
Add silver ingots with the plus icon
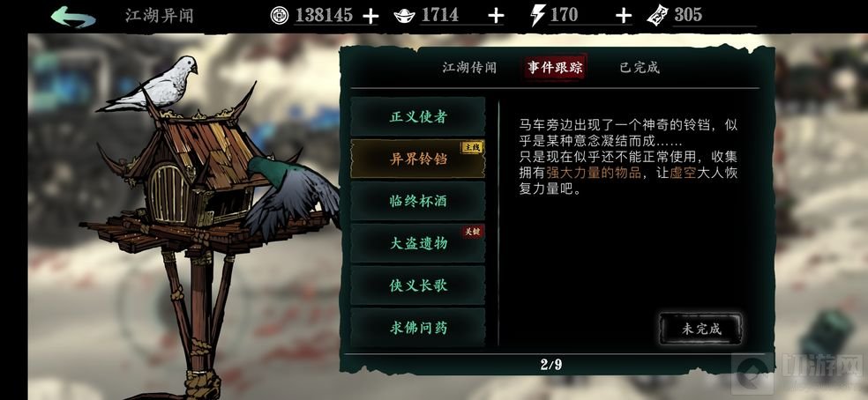pyautogui.click(x=496, y=17)
